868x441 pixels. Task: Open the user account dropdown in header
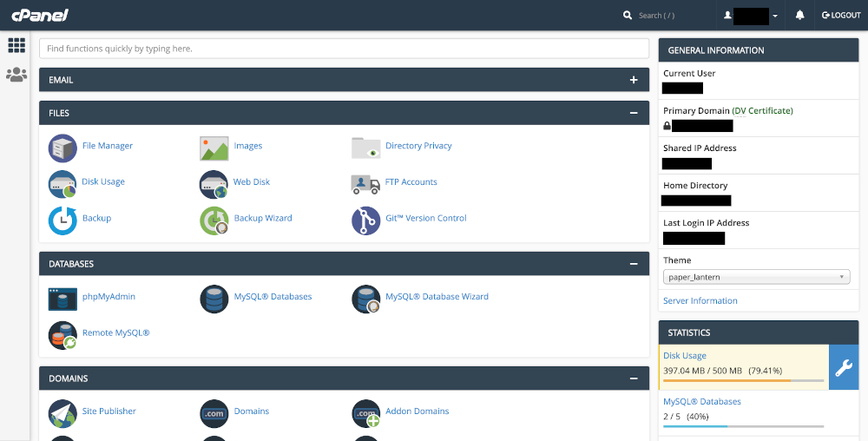click(x=751, y=16)
